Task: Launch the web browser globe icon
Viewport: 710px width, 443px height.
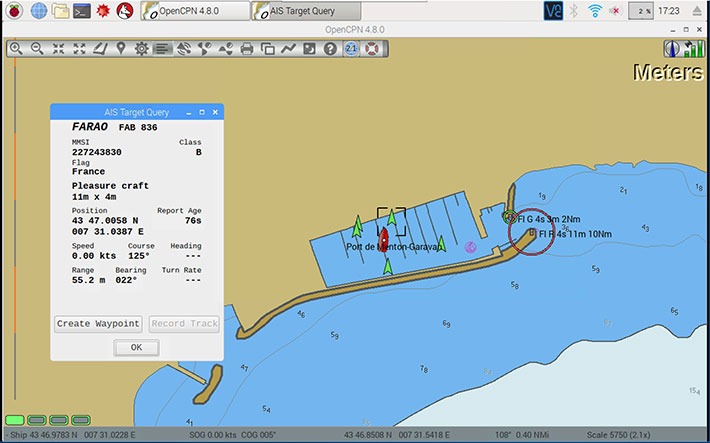Action: [x=38, y=10]
